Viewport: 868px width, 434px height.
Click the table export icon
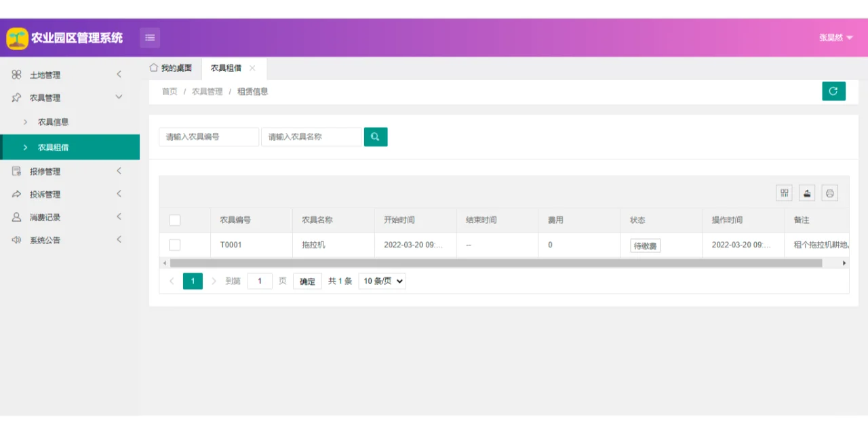(807, 193)
